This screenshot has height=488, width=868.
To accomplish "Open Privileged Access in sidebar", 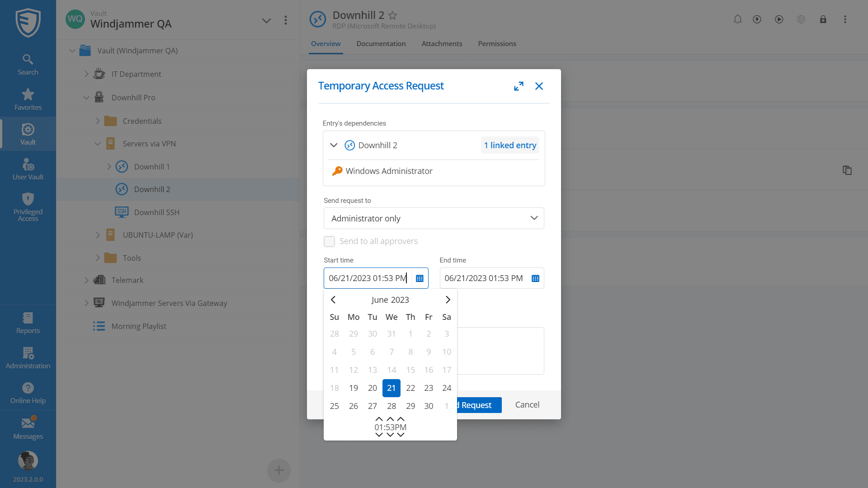I will (x=28, y=206).
